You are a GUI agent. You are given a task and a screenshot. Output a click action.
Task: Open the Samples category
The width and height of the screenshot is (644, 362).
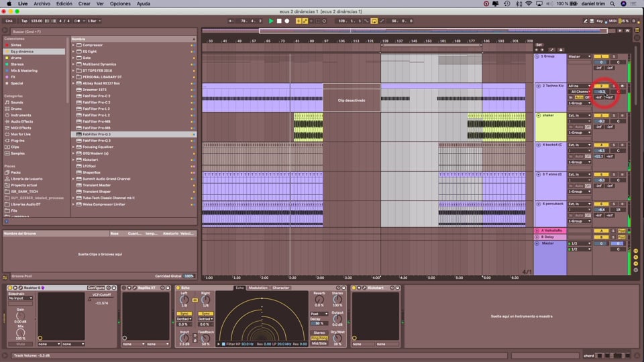click(x=17, y=154)
